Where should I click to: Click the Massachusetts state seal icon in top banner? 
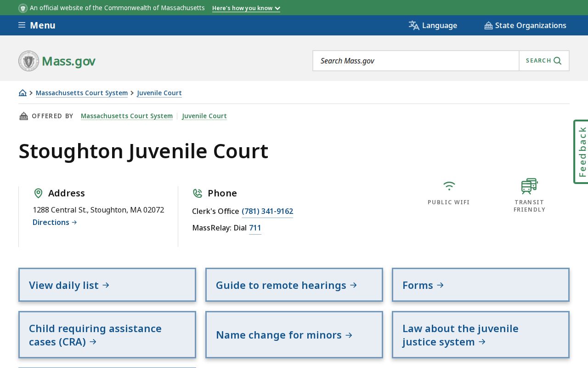(23, 8)
